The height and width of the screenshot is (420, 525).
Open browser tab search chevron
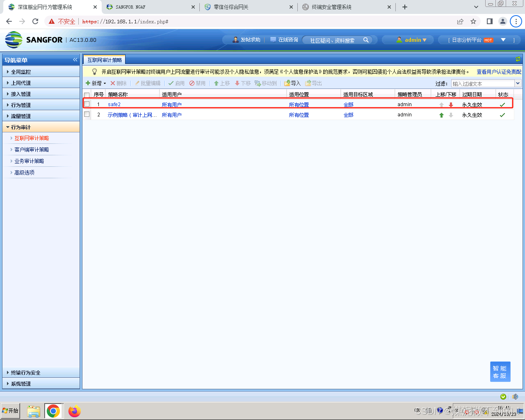coord(476,7)
